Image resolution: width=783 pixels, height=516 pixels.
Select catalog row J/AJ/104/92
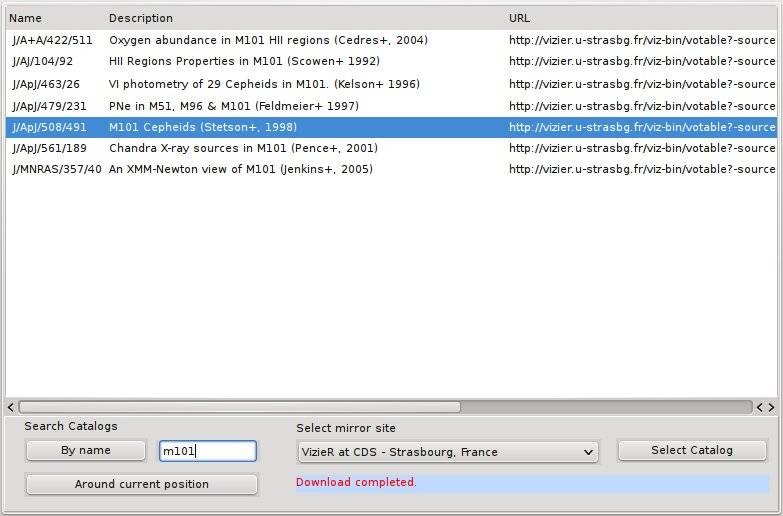[392, 61]
